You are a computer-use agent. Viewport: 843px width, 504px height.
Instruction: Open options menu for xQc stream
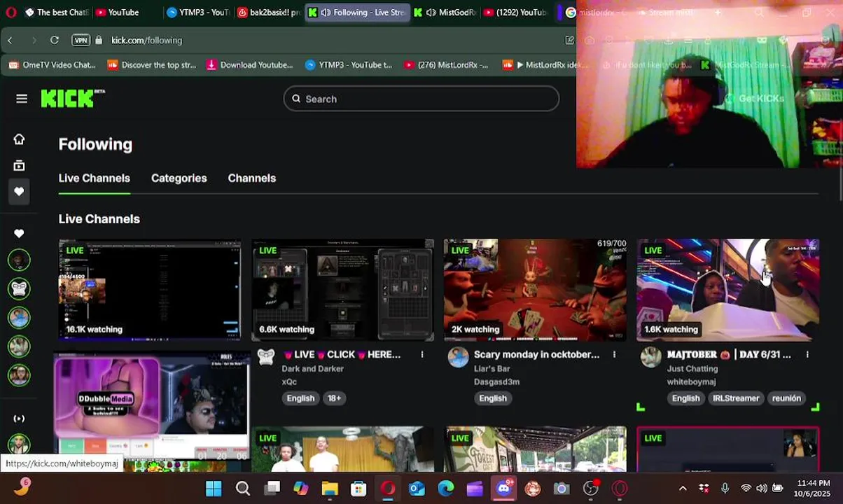(x=422, y=355)
